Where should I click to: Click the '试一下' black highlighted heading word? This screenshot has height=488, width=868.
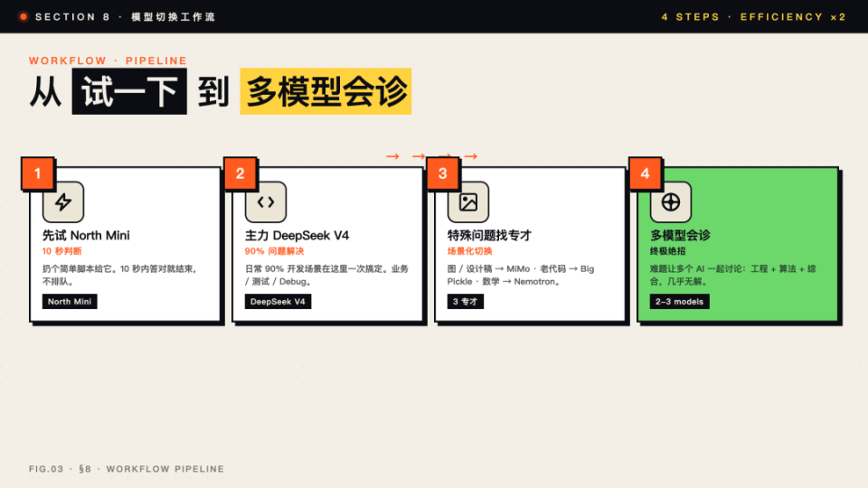(129, 92)
